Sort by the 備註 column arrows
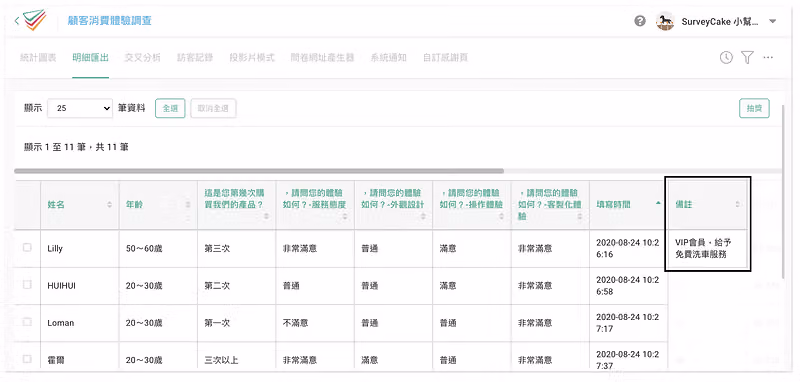800x382 pixels. pos(737,204)
